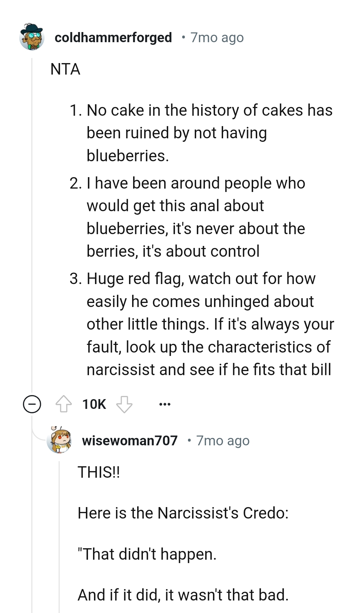Screen dimensions: 364x613
Task: Collapse the reply chain under the NTA comment
Action: click(x=31, y=404)
